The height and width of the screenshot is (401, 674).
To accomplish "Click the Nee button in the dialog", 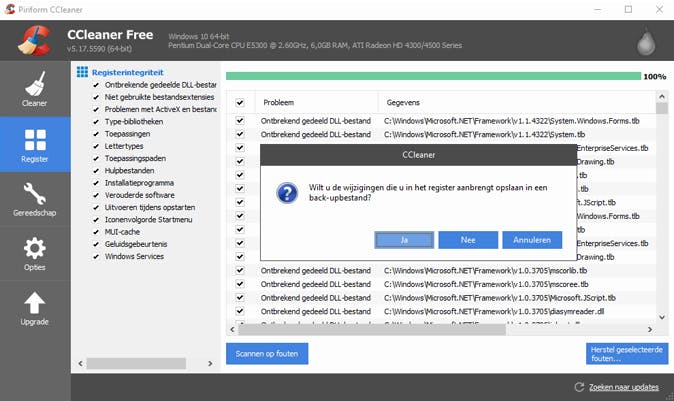I will (468, 240).
